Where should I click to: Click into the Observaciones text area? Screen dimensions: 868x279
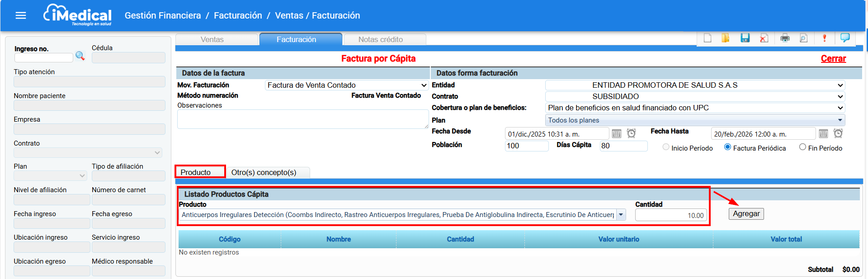[x=302, y=119]
